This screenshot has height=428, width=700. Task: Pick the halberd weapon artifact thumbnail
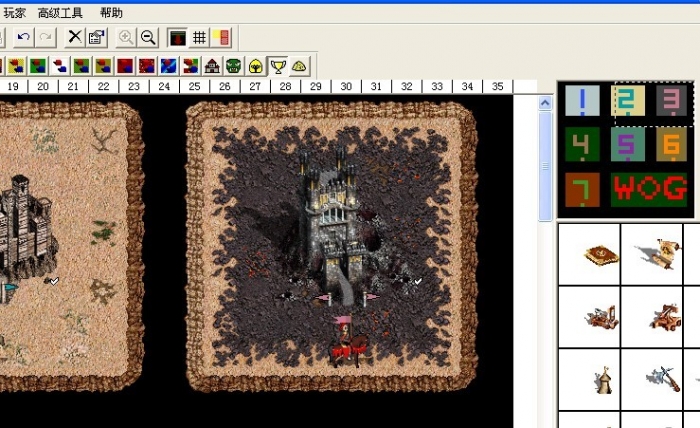pos(663,378)
